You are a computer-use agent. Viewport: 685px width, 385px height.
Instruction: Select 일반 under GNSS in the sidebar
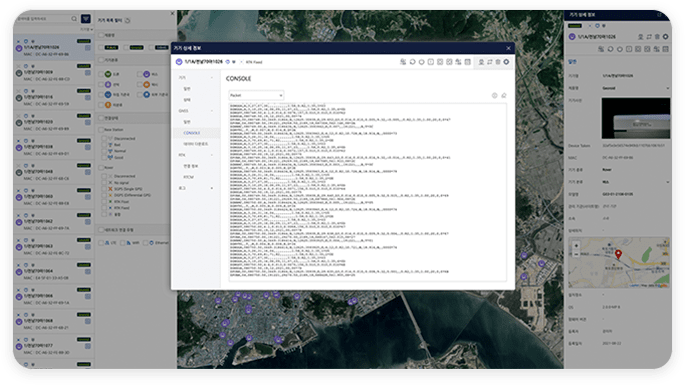pyautogui.click(x=187, y=122)
